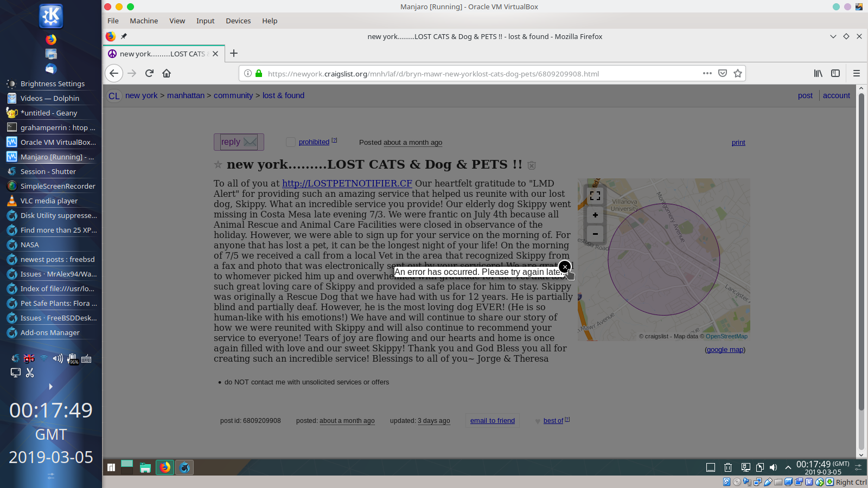Viewport: 868px width, 488px height.
Task: Open KDE application launcher icon
Action: (x=51, y=16)
